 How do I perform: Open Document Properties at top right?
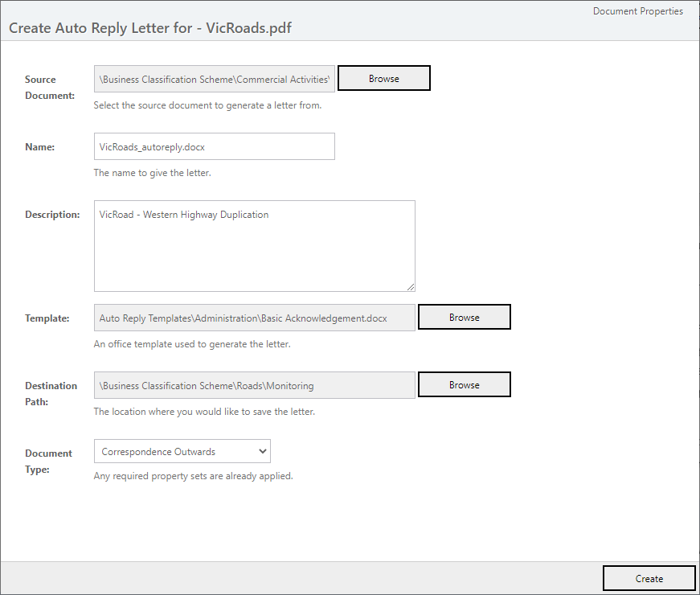637,11
